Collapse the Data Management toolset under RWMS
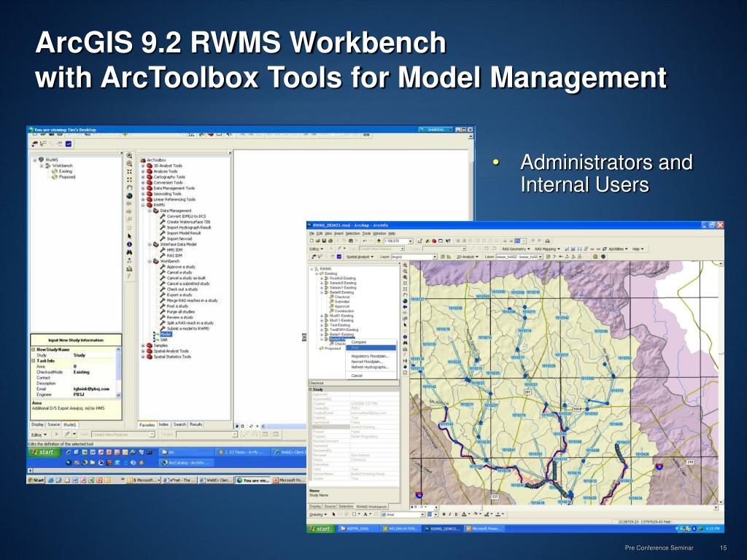Screen dimensions: 747x560 pyautogui.click(x=149, y=211)
